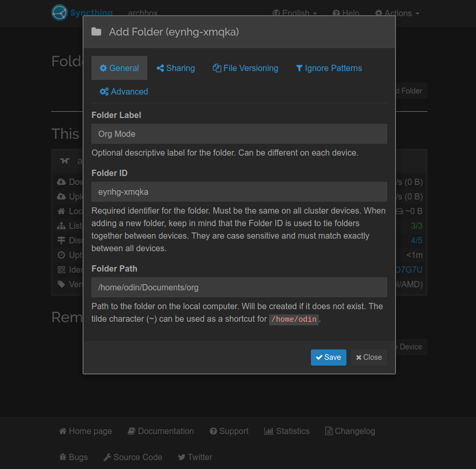
Task: Switch to the Sharing tab
Action: click(x=176, y=68)
